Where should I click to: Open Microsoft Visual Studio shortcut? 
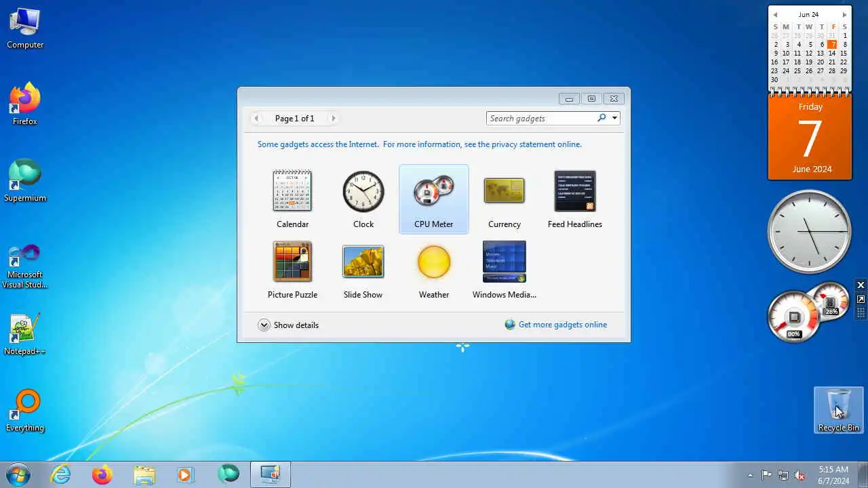click(x=25, y=266)
